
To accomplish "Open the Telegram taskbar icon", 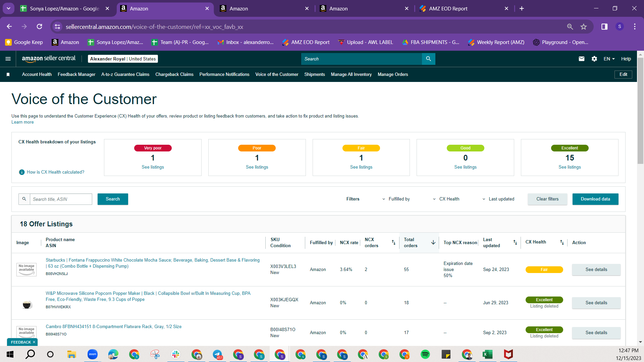I will (217, 354).
